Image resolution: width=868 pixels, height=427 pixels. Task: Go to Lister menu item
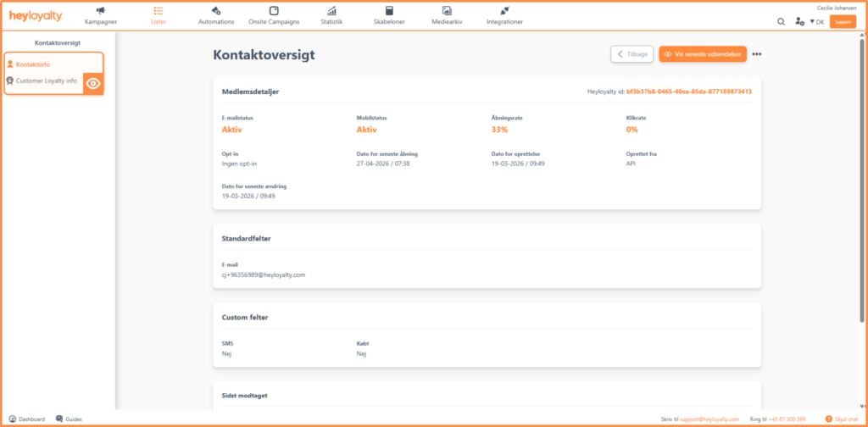coord(159,22)
